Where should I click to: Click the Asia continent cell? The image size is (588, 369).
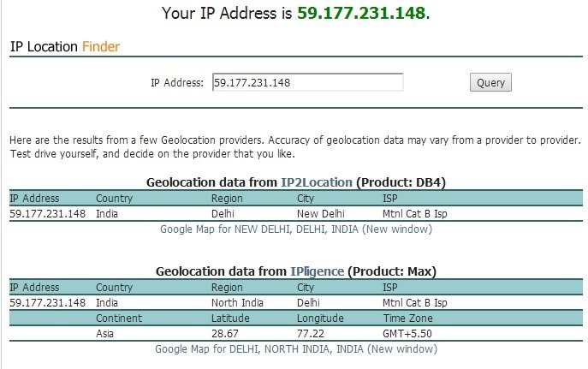[x=106, y=334]
